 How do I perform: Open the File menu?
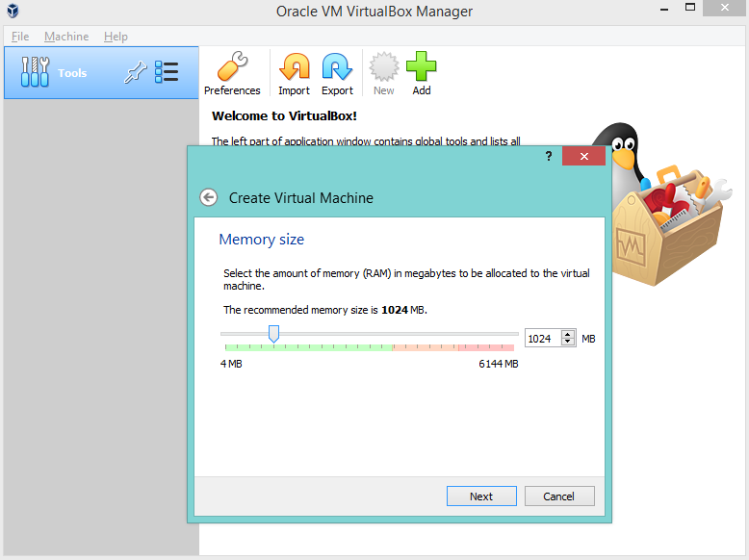point(20,37)
